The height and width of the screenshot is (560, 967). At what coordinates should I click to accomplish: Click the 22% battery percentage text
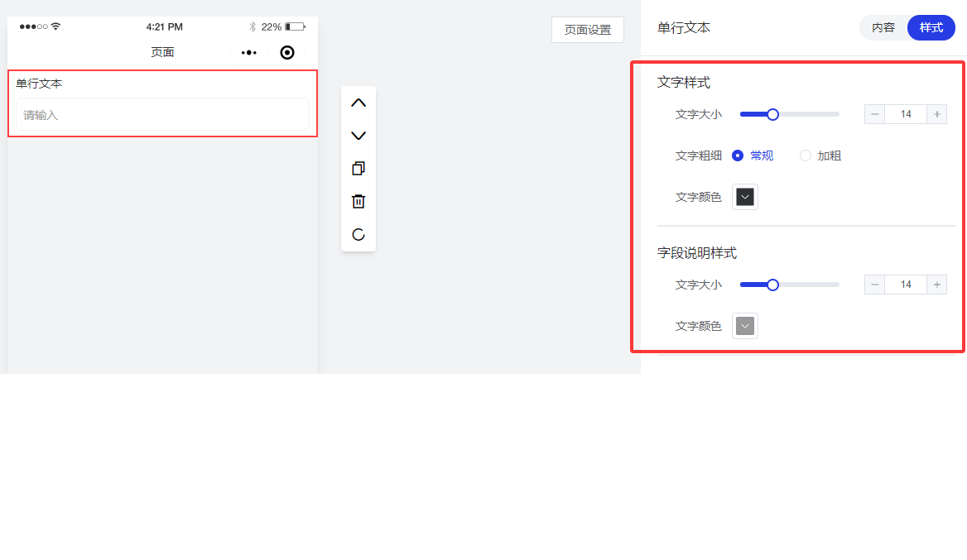tap(272, 26)
